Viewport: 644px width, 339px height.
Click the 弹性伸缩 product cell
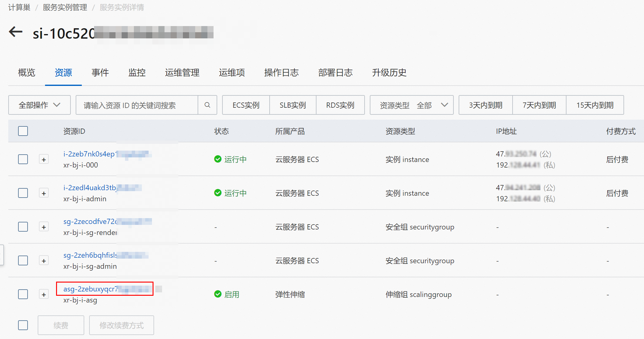click(x=290, y=295)
